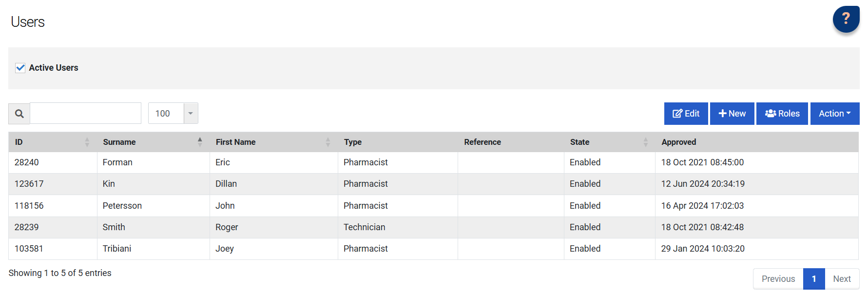The width and height of the screenshot is (868, 296).
Task: Select user row with ID 123617
Action: (x=29, y=184)
